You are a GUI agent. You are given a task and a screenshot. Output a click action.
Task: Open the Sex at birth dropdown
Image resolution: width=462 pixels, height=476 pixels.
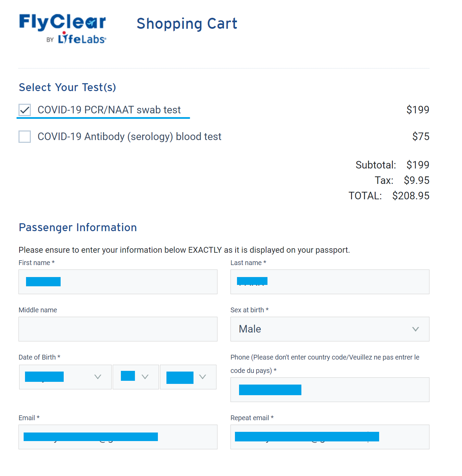pos(329,329)
